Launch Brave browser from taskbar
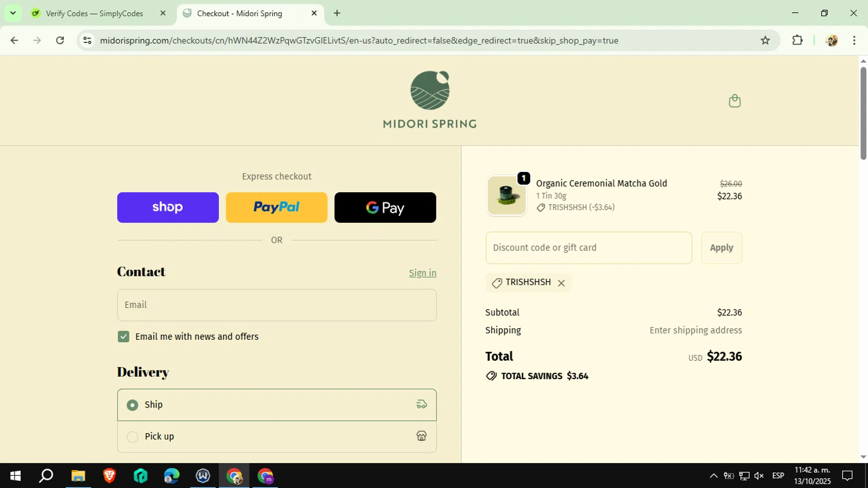 109,476
